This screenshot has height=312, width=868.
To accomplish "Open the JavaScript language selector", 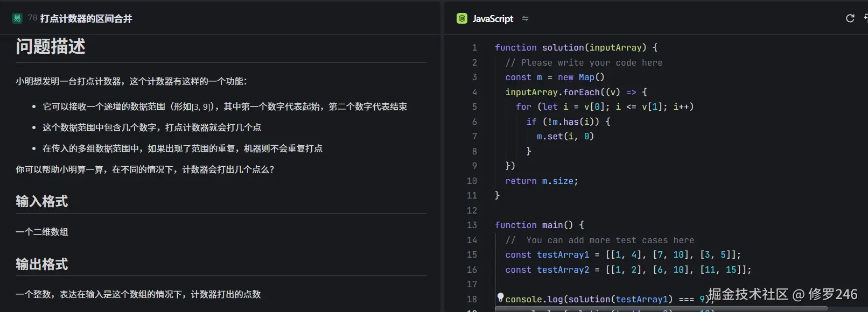I will tap(493, 18).
